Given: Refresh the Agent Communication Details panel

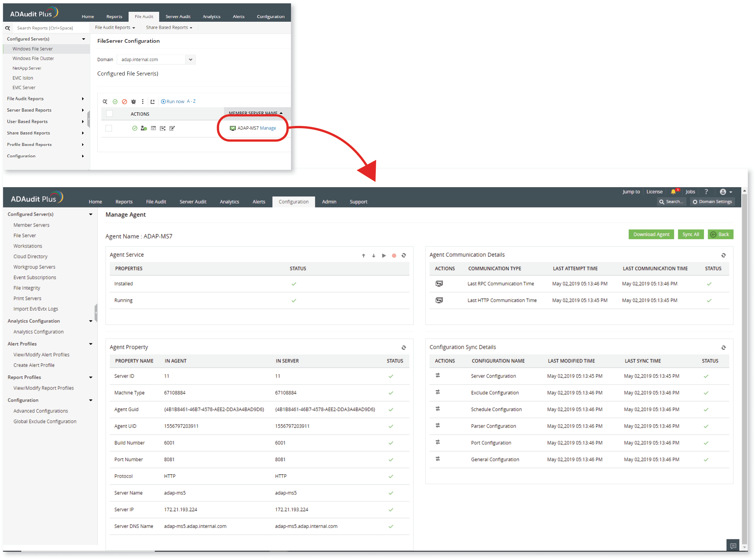Looking at the screenshot, I should (x=723, y=255).
